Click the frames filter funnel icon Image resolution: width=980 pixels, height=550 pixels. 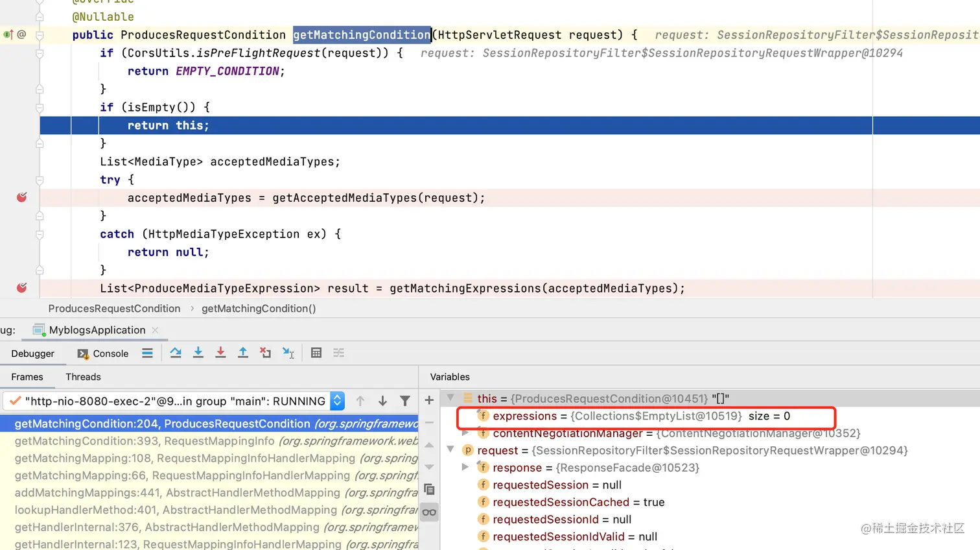click(x=405, y=401)
